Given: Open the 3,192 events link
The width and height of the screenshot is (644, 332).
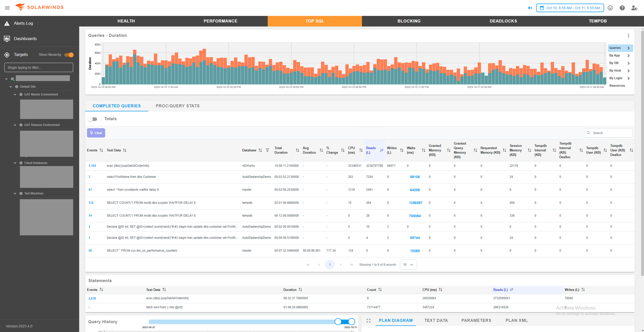Looking at the screenshot, I should pyautogui.click(x=92, y=166).
